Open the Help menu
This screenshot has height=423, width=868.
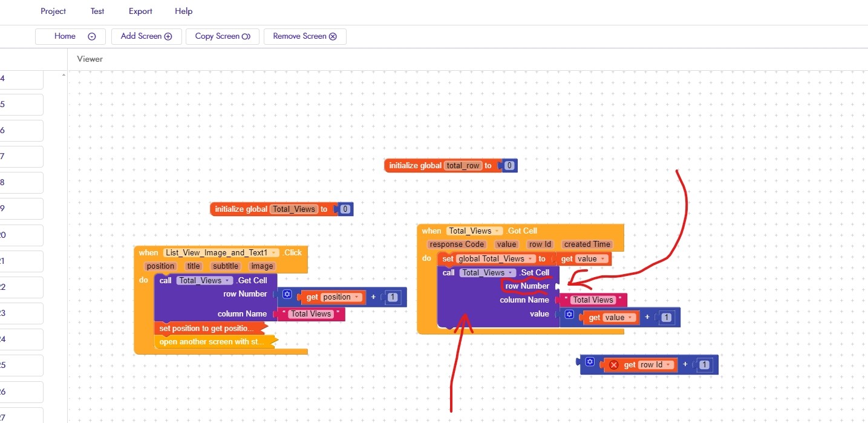[x=183, y=11]
